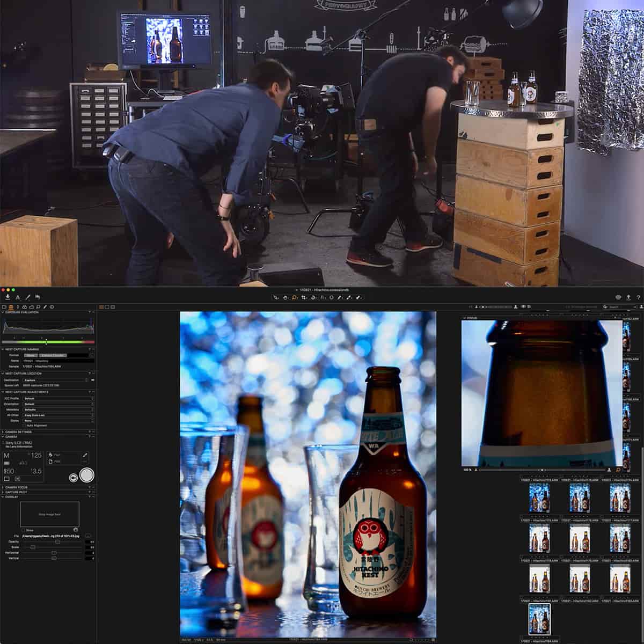The image size is (644, 644).
Task: Open the Metadata tool tab
Action: (51, 307)
